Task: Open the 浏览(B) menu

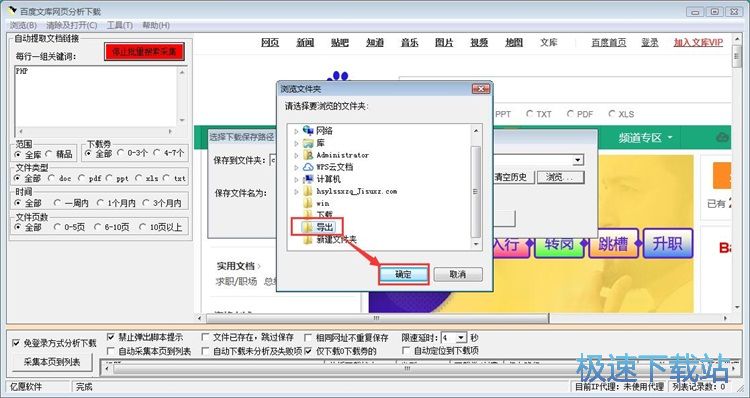Action: click(23, 25)
